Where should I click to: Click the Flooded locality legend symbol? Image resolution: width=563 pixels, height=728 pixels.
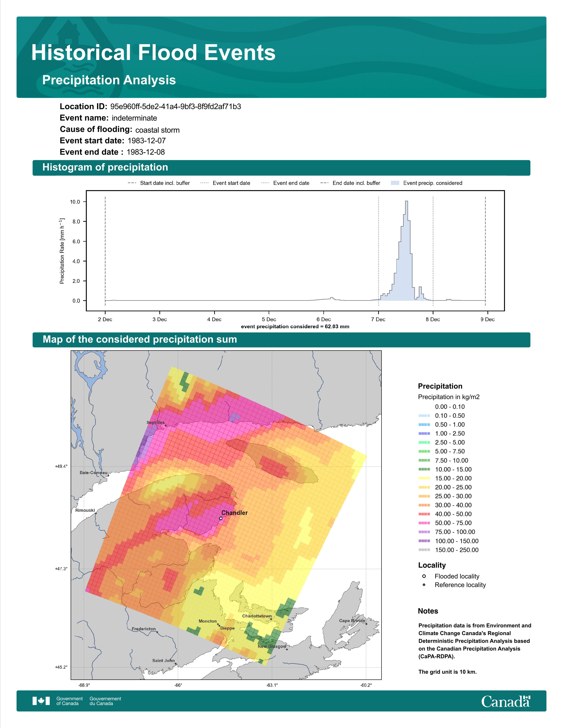point(424,576)
